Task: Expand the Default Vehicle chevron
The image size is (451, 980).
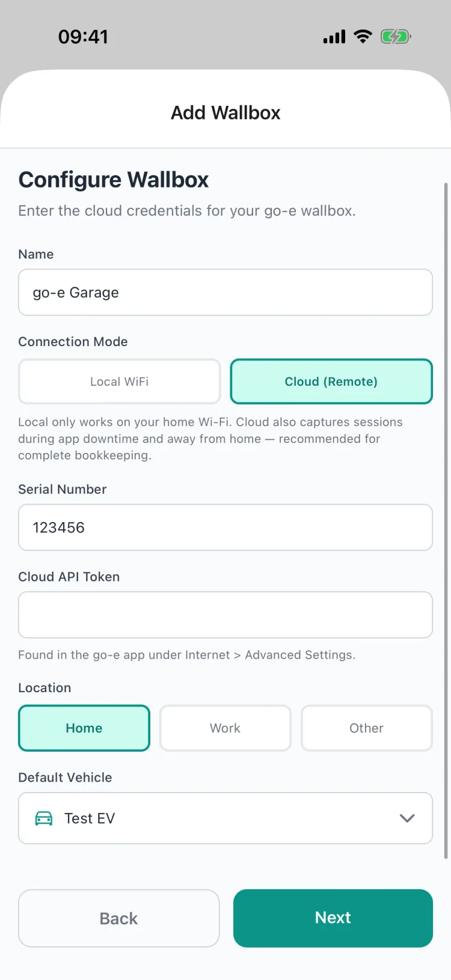Action: coord(407,818)
